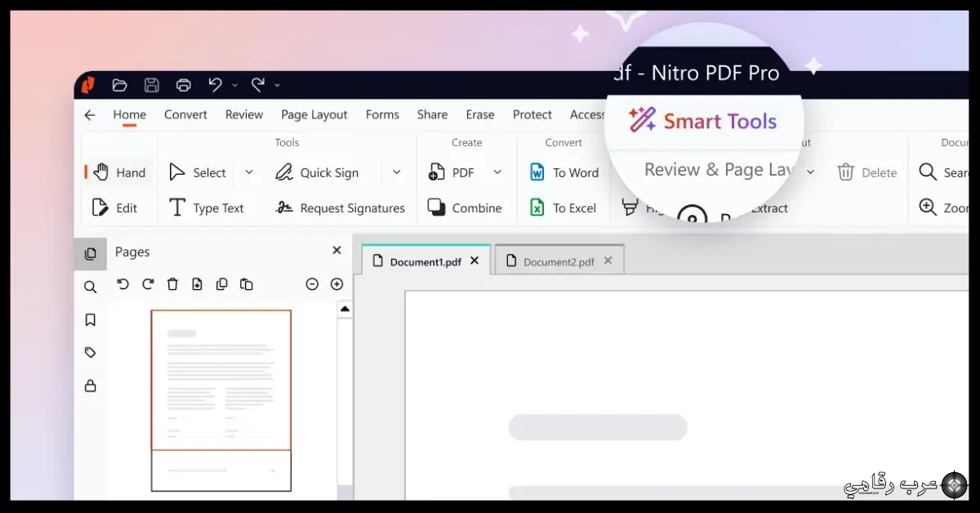Open Smart Tools
980x513 pixels.
coord(702,121)
